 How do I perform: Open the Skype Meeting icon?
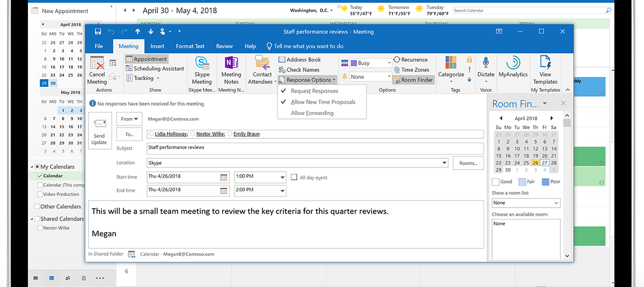pyautogui.click(x=202, y=62)
